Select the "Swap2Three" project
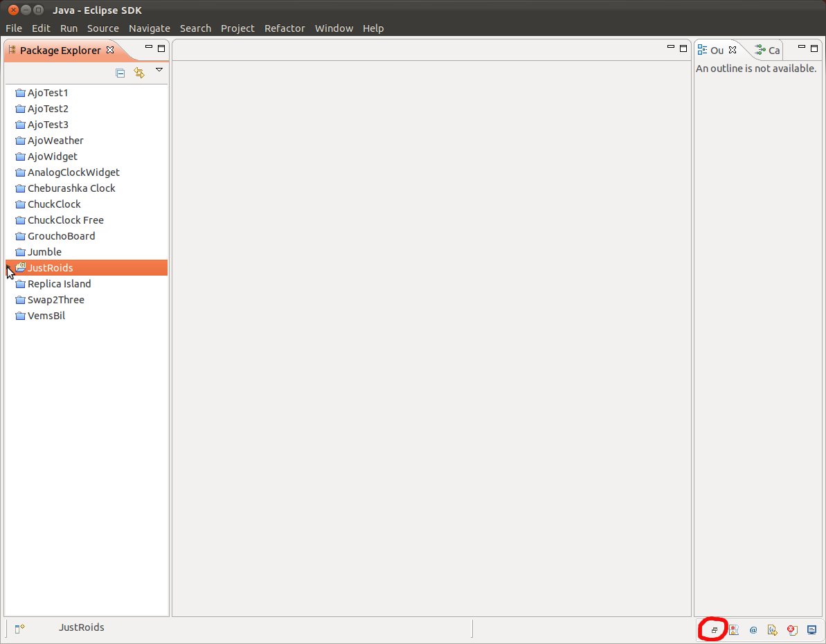The width and height of the screenshot is (826, 644). click(56, 300)
